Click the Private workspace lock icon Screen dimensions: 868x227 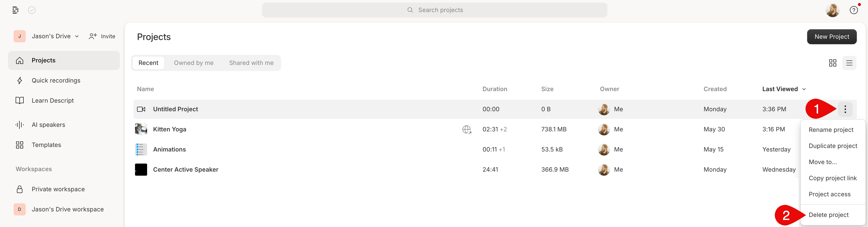point(20,189)
